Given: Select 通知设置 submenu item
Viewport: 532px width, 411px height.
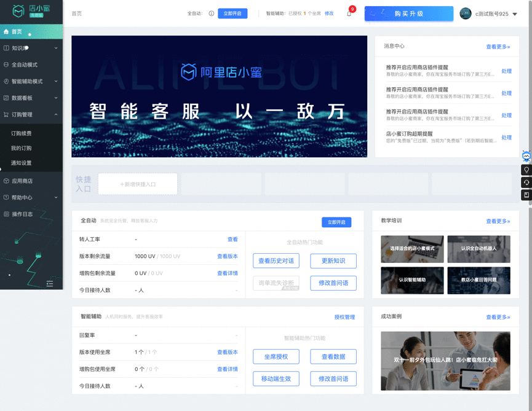Looking at the screenshot, I should (21, 163).
